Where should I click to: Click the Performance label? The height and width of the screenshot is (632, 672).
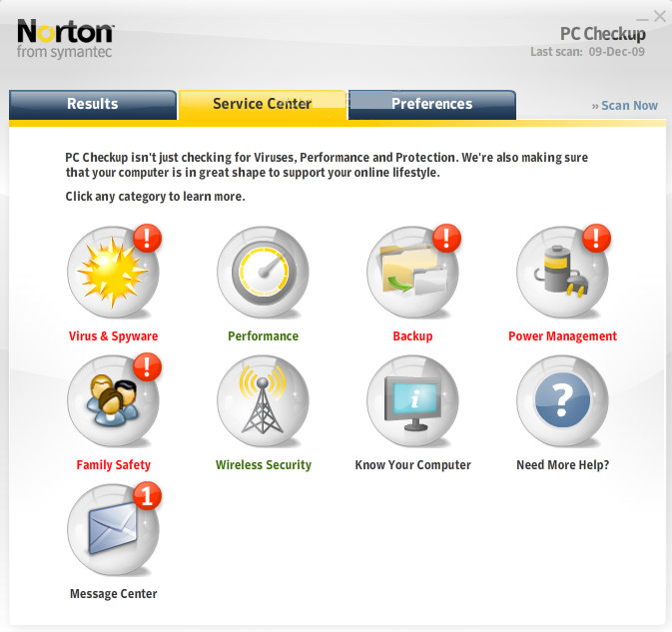pos(264,336)
